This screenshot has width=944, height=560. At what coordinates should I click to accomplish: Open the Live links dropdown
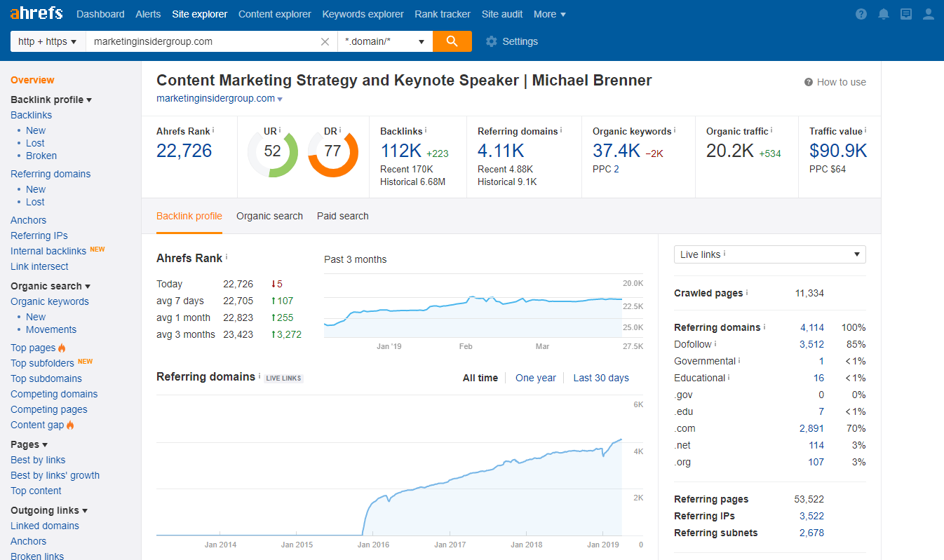click(x=770, y=254)
